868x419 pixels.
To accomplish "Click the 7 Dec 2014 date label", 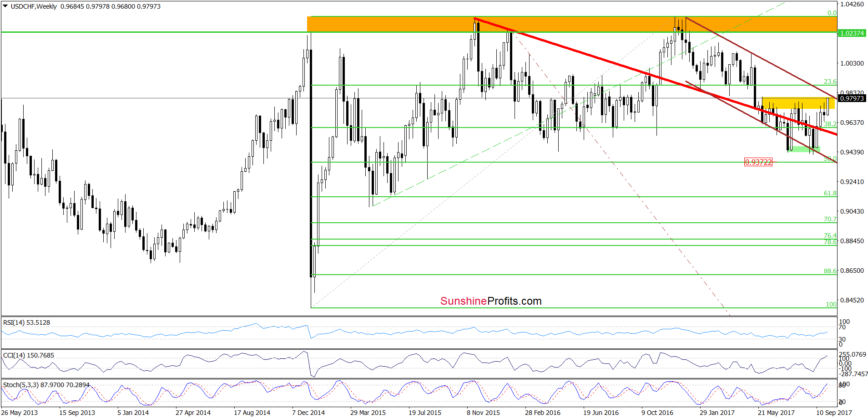I will click(x=308, y=413).
